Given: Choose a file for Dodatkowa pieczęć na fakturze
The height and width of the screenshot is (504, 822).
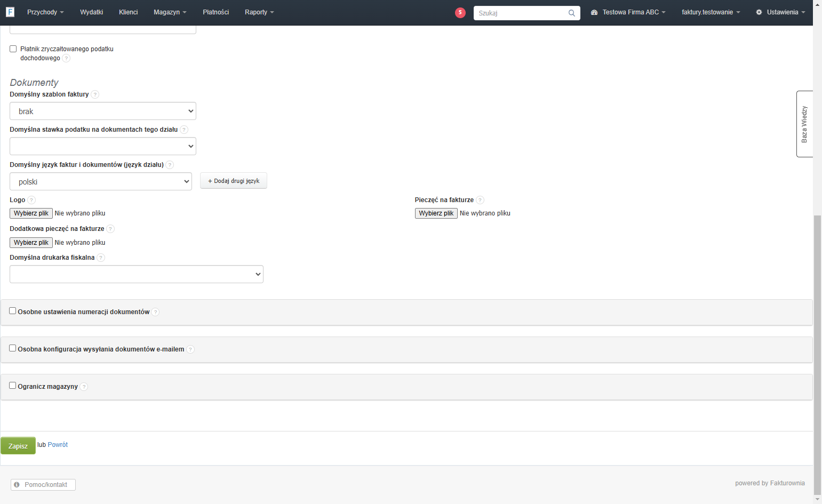Looking at the screenshot, I should (31, 243).
